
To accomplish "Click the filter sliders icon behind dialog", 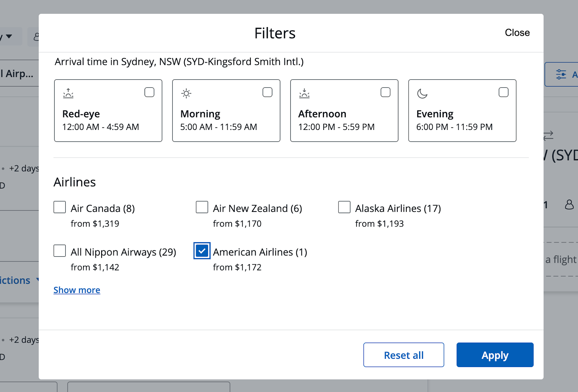I will coord(561,74).
